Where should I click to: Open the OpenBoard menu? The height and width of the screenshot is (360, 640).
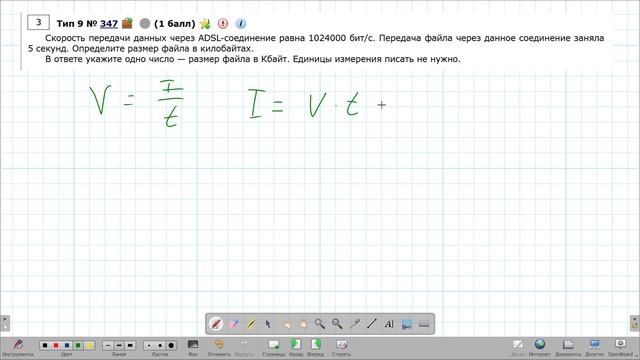[x=620, y=348]
